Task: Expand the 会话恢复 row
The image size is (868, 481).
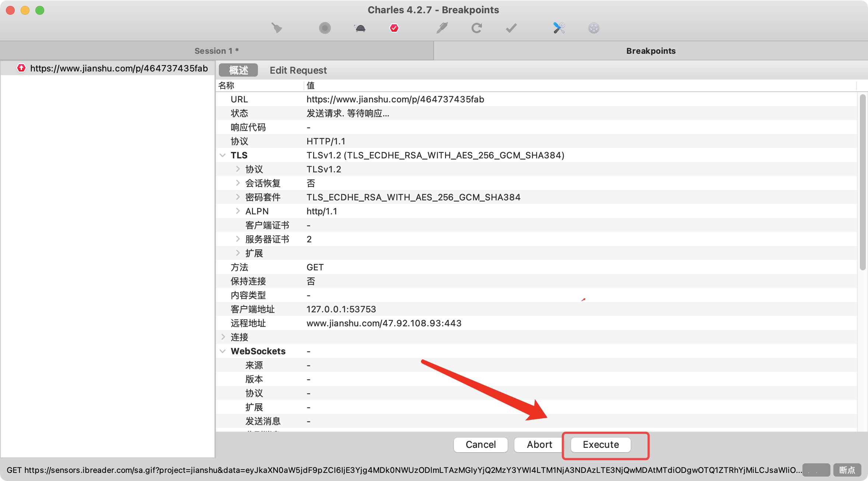Action: click(x=238, y=183)
